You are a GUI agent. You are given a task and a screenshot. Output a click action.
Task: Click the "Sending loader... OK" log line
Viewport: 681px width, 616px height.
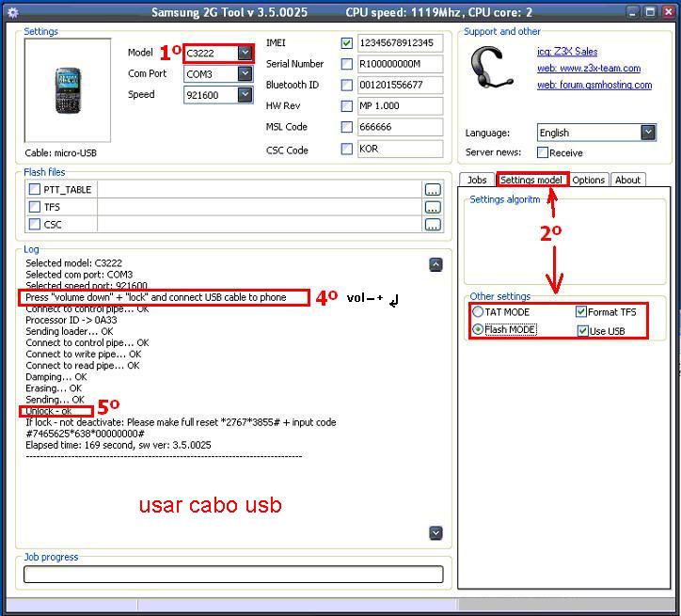click(x=69, y=331)
